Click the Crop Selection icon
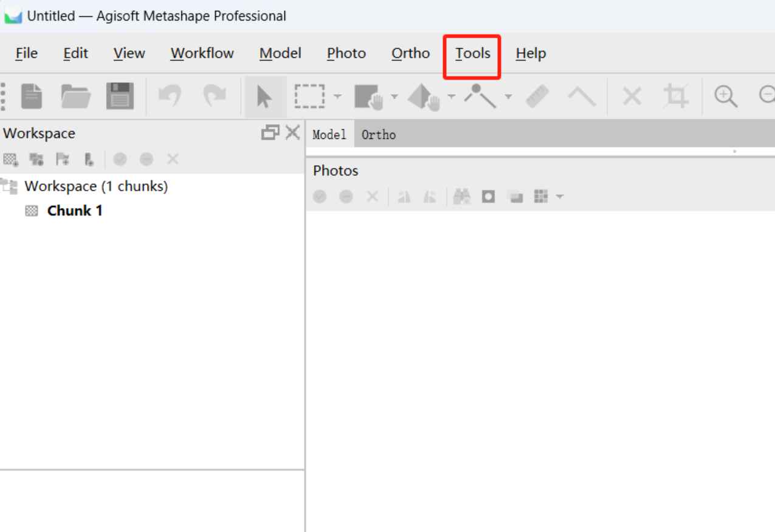 (675, 97)
